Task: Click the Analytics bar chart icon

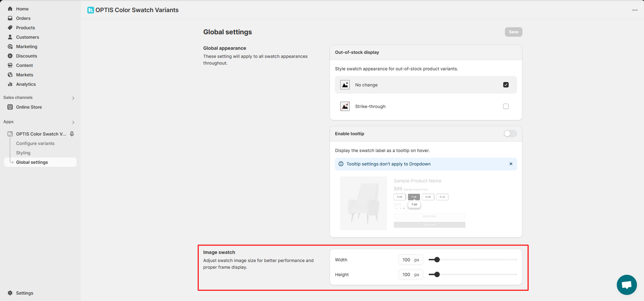Action: tap(10, 84)
